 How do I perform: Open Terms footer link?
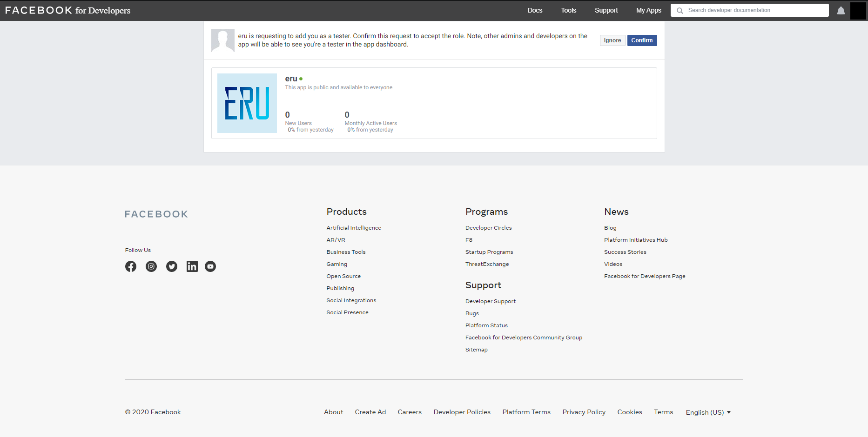point(663,412)
